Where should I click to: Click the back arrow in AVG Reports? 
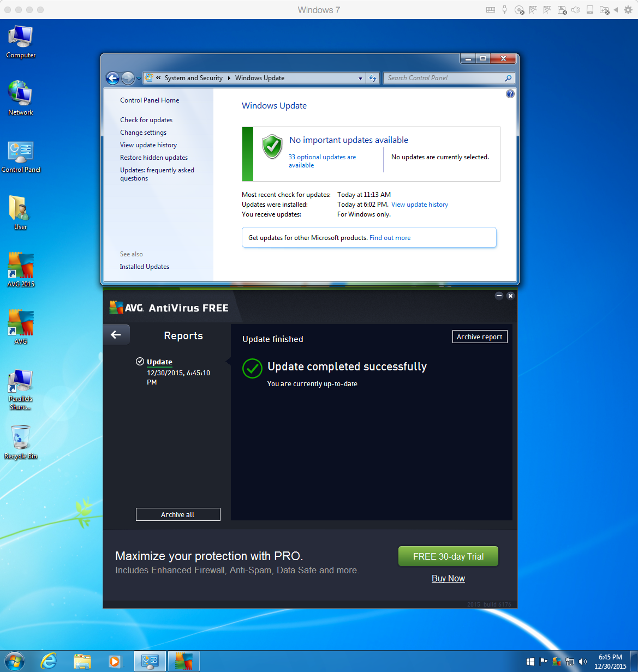tap(116, 334)
